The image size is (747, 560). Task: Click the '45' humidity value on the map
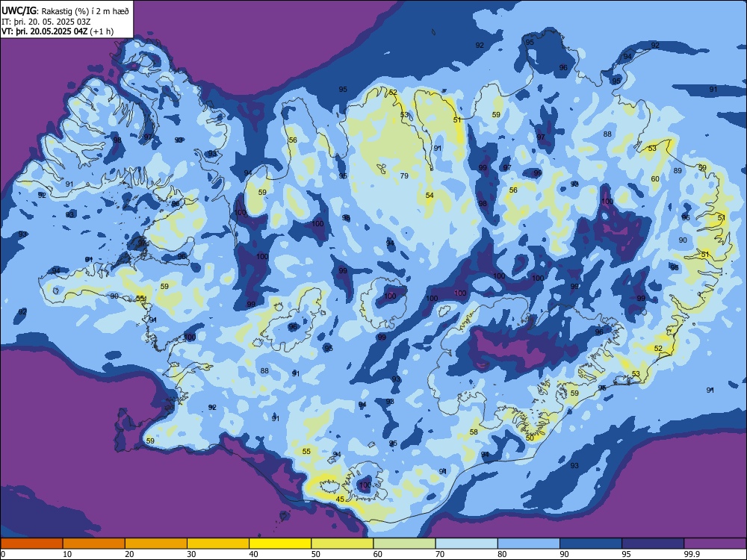pyautogui.click(x=340, y=499)
